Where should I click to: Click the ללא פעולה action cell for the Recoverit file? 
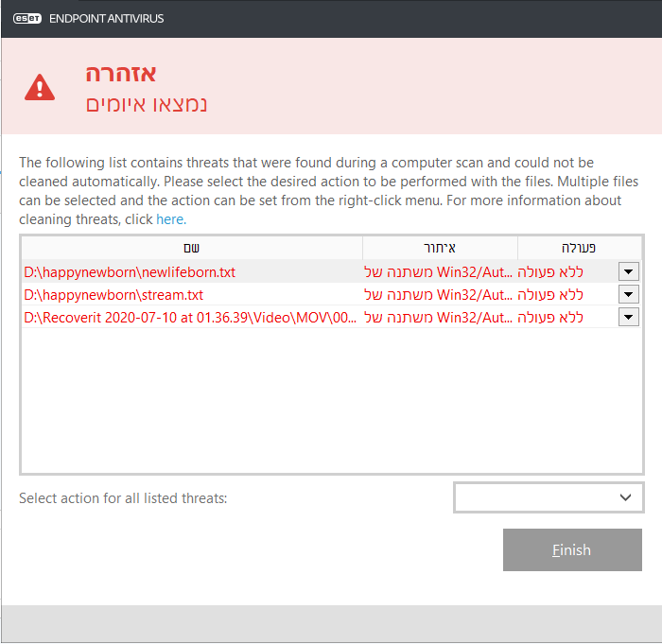[x=565, y=317]
